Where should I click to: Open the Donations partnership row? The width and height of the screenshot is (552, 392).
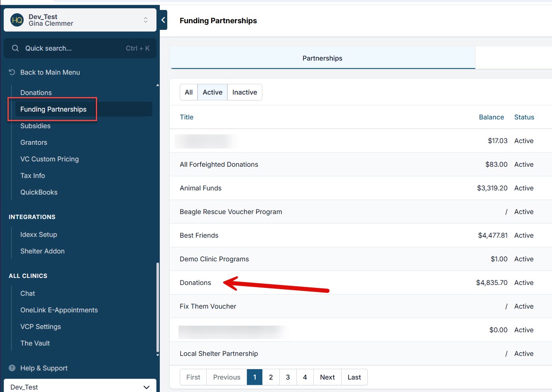[195, 282]
